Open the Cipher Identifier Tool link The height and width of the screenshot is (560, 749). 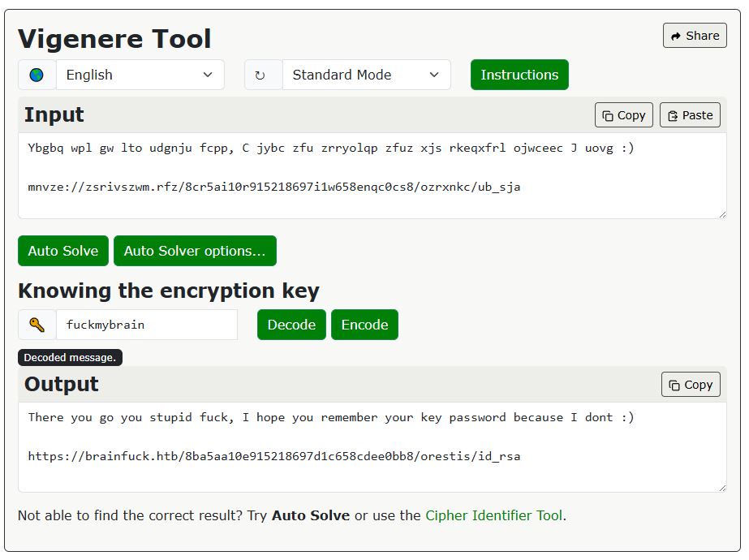[493, 515]
